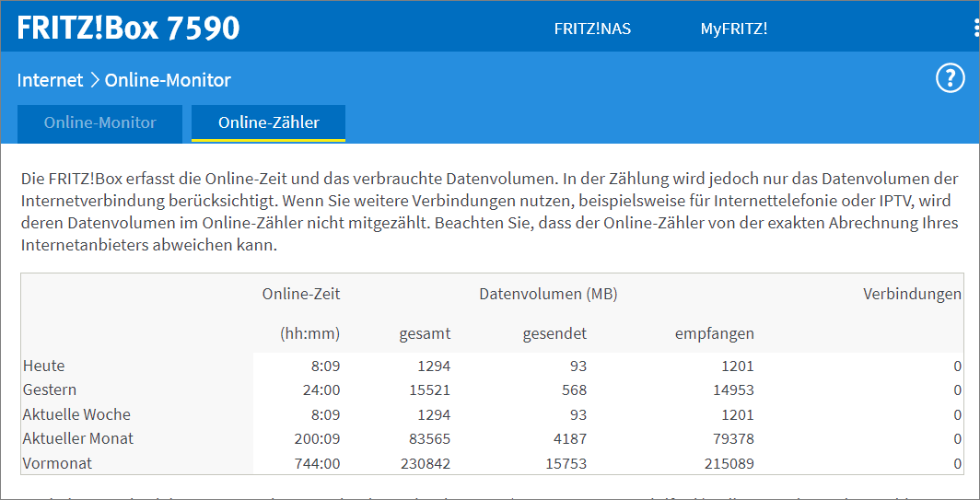Click Heute online time 8:09
Viewport: 980px width, 500px height.
click(x=325, y=366)
